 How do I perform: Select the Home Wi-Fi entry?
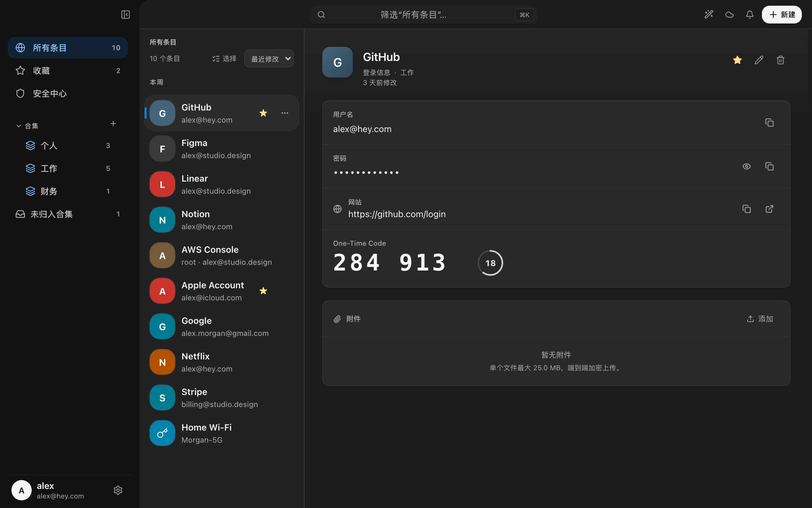click(221, 433)
